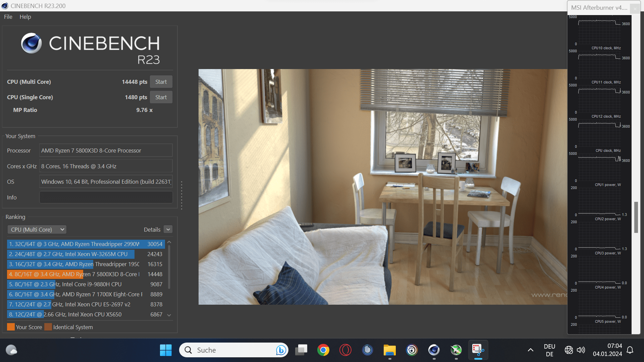Click the MSI Afterburner monitor scrollbar thumb
644x362 pixels.
coord(636,217)
